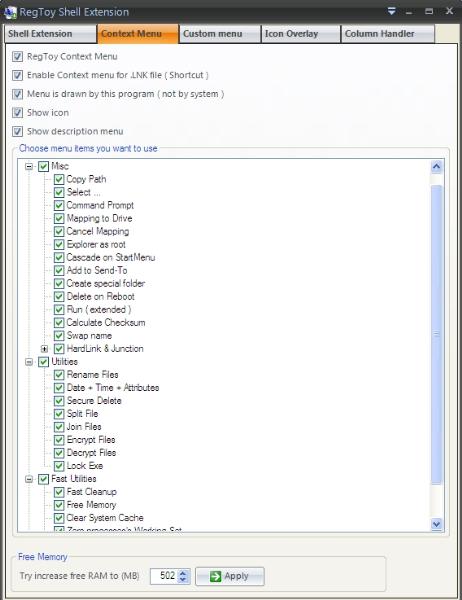Expand the HardLink & Junction node
The width and height of the screenshot is (462, 600).
point(44,349)
